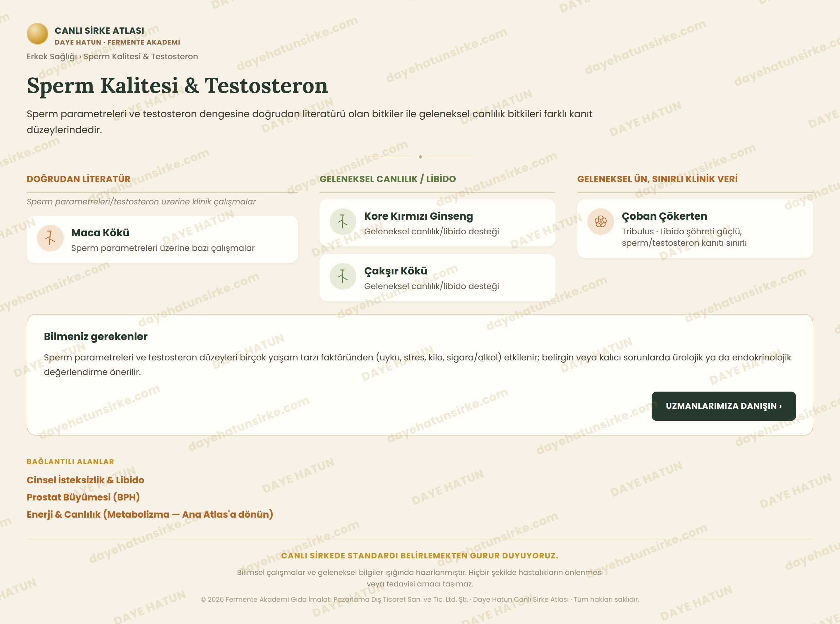Click the Geleneksel Ün, Sınırlı Klinik Veri heading
Screen dimensions: 840x624
(x=657, y=179)
